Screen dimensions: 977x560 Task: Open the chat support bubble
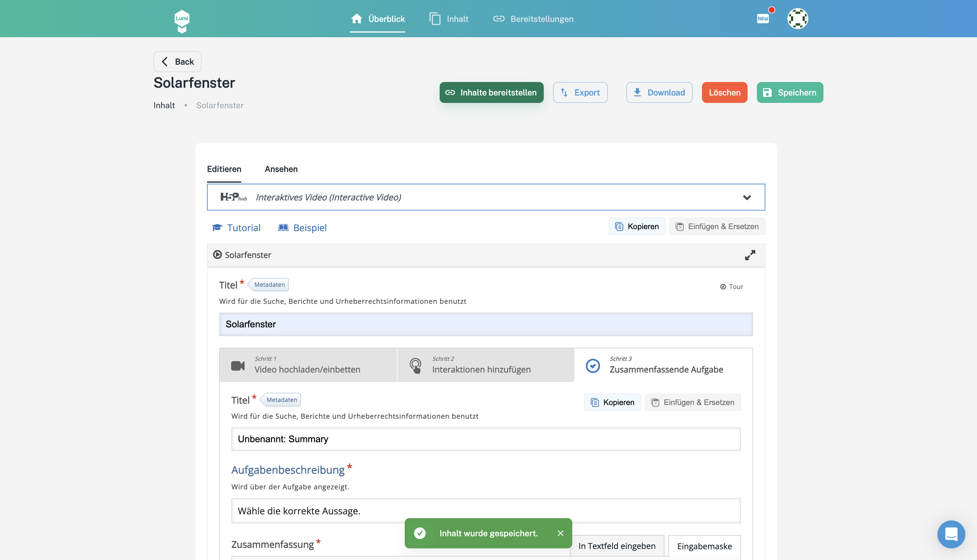point(951,534)
